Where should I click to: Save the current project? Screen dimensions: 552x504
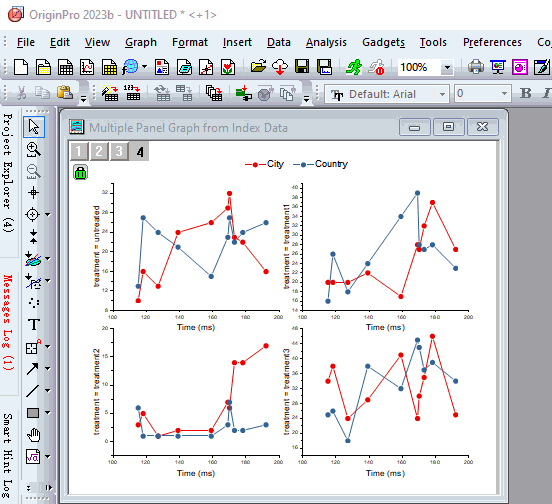(302, 67)
